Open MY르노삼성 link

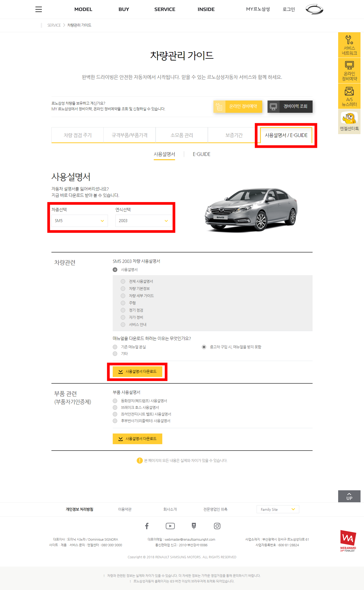click(x=258, y=9)
